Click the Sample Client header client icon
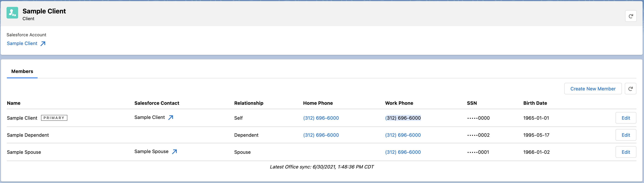Viewport: 644px width, 183px height. (x=12, y=13)
